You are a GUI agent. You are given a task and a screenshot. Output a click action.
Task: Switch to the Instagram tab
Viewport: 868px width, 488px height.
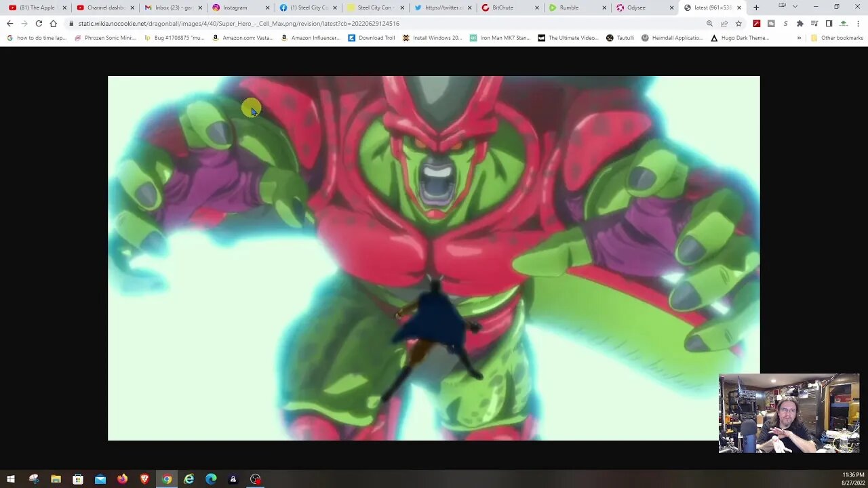click(241, 7)
